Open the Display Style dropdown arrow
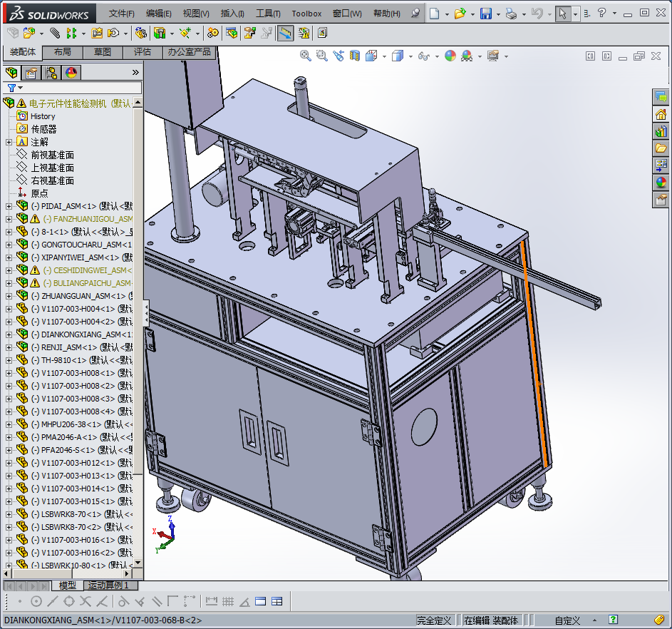Image resolution: width=672 pixels, height=629 pixels. coord(409,56)
